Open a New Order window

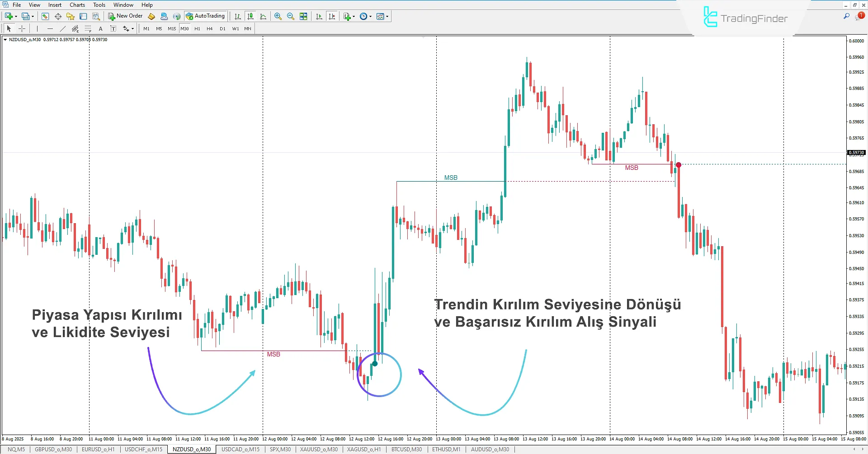(125, 16)
